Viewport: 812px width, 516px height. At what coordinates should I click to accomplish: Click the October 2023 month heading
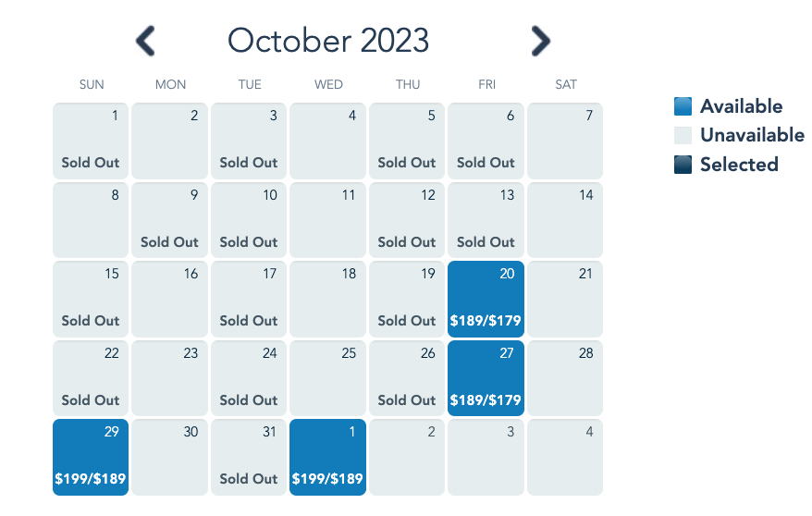point(328,41)
